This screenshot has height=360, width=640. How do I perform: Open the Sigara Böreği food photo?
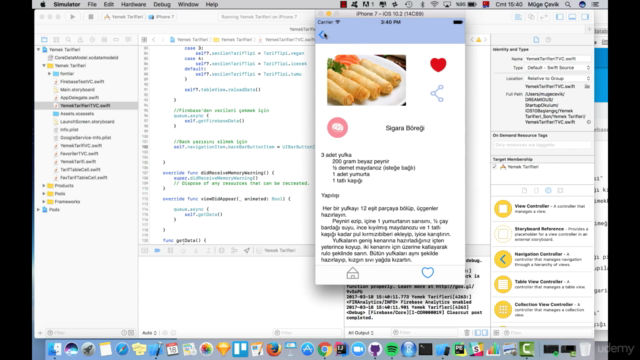click(366, 80)
